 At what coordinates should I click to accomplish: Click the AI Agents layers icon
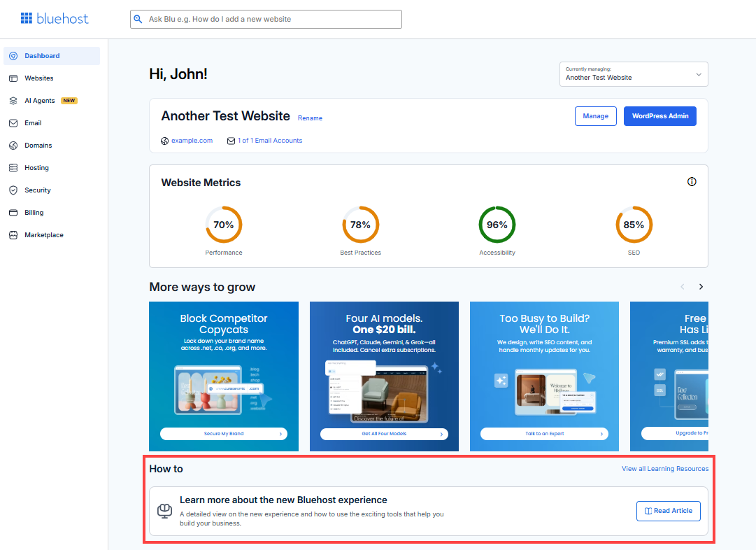click(x=13, y=101)
